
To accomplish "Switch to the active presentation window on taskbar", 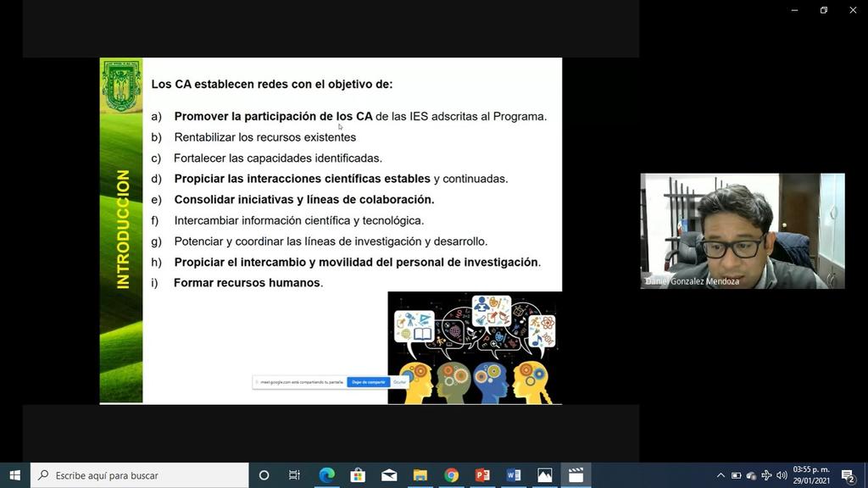I will pos(576,475).
